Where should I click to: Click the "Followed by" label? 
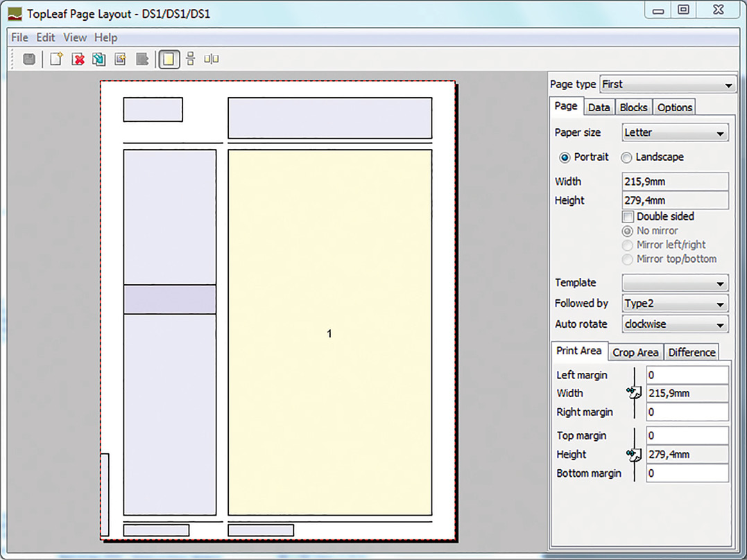coord(581,304)
